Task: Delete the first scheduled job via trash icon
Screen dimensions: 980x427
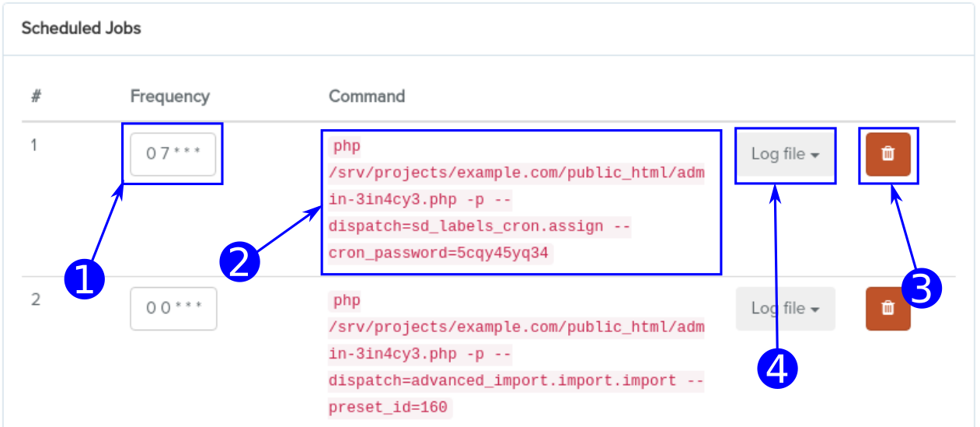Action: tap(888, 155)
